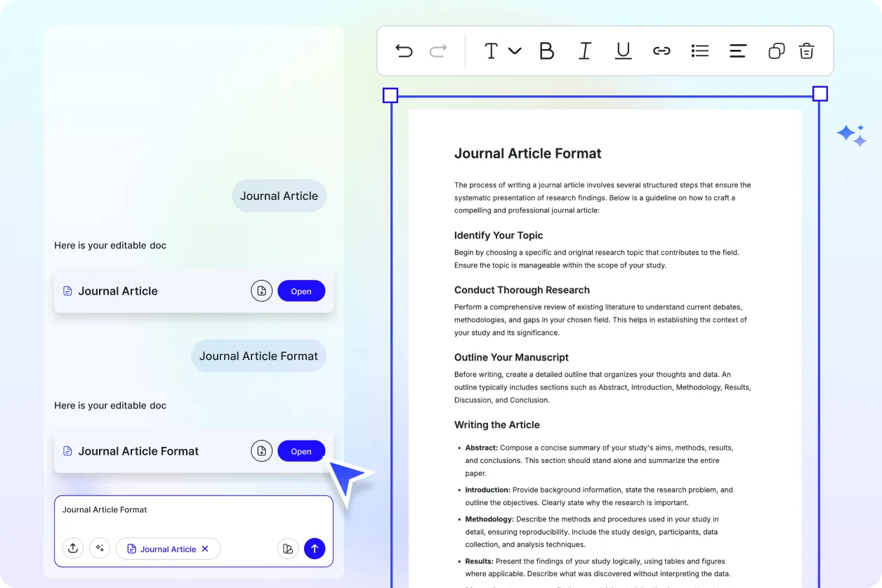Select the AI sparkles icon in the input bar
This screenshot has width=882, height=588.
100,548
